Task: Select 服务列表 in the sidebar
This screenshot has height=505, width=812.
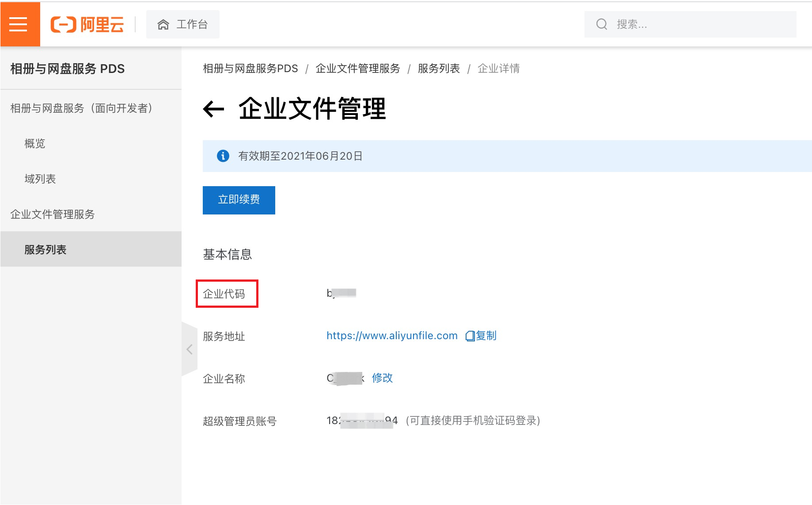Action: [x=91, y=249]
